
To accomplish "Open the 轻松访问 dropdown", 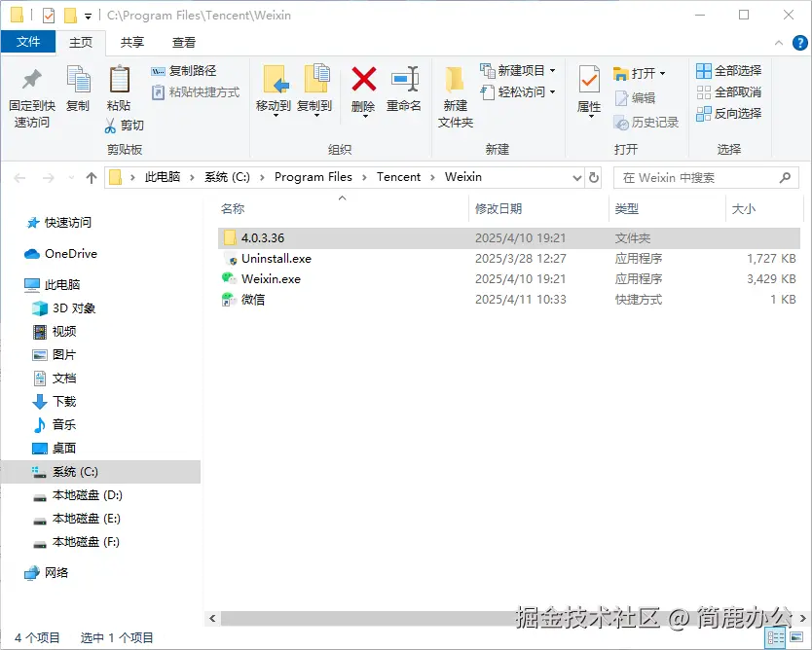I will coord(517,92).
